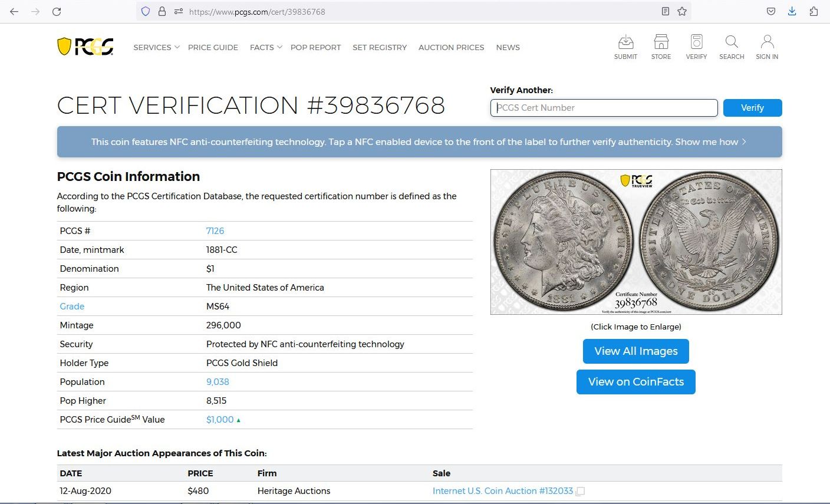Click the Show me how NFC link
830x504 pixels.
[x=711, y=142]
